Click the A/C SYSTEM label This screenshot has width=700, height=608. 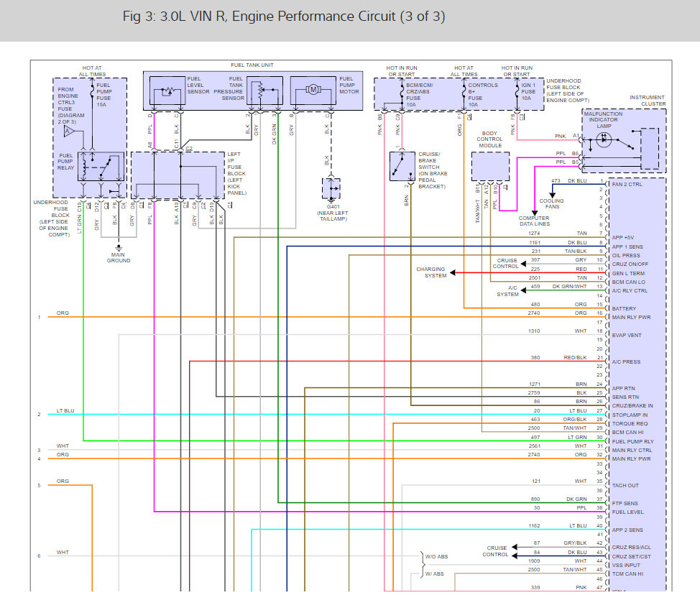[x=507, y=291]
